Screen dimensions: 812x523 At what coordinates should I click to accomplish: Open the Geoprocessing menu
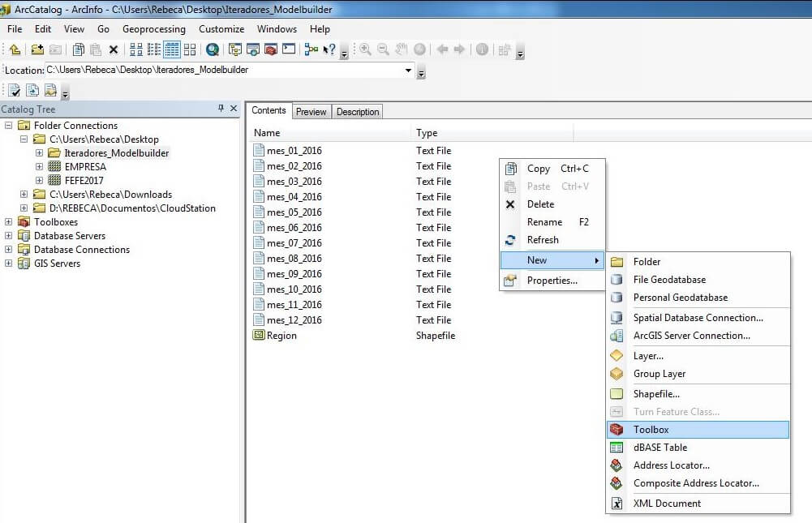[154, 29]
